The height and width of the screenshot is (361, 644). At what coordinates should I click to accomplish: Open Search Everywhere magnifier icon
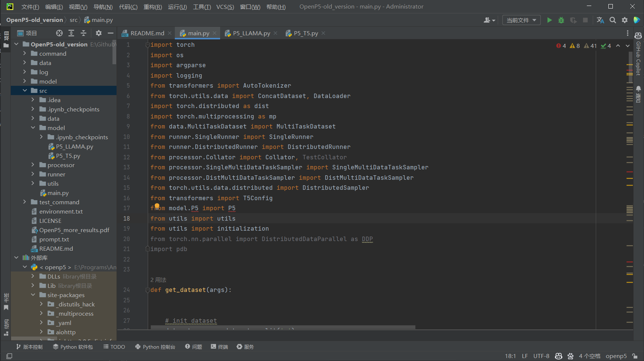coord(613,20)
